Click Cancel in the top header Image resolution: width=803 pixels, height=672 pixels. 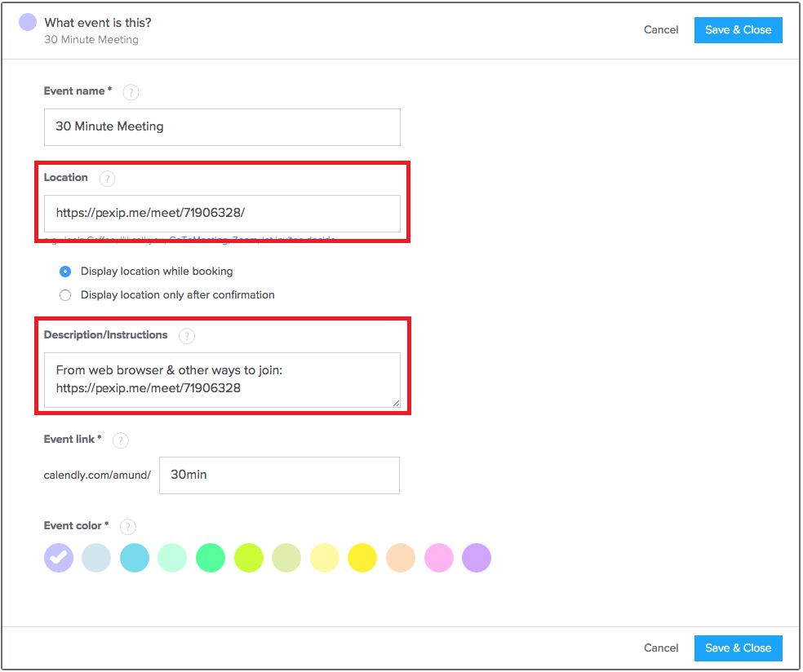pos(661,30)
